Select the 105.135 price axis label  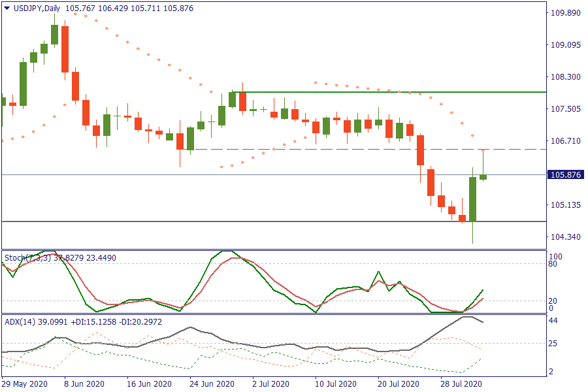566,204
